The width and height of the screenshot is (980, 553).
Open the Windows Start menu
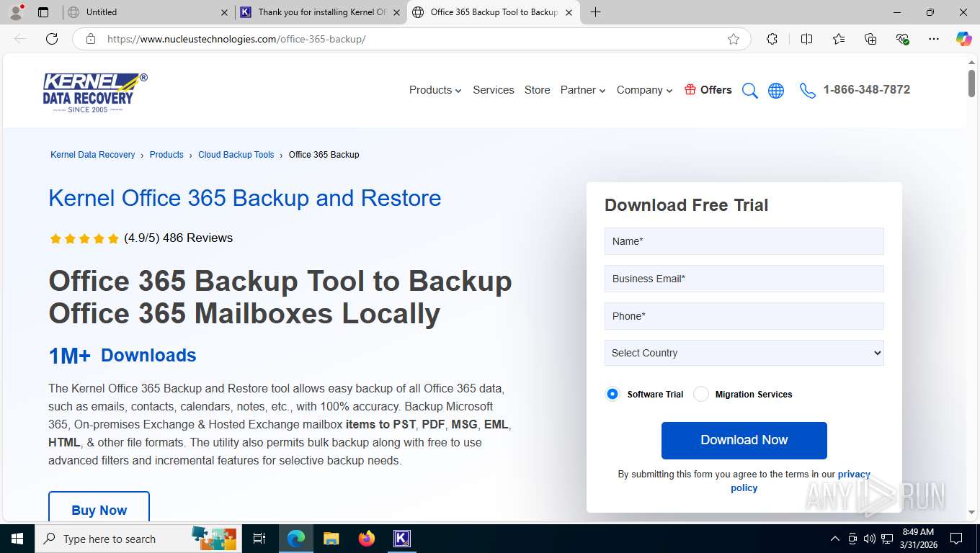click(x=17, y=539)
